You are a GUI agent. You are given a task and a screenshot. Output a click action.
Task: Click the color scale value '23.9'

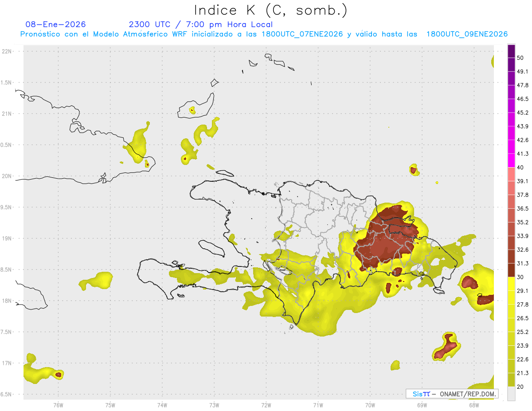(522, 346)
